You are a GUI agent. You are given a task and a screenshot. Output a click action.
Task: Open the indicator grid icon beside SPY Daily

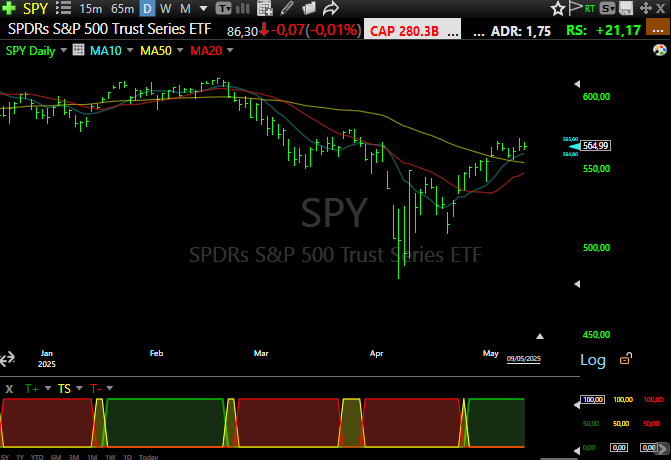coord(78,50)
